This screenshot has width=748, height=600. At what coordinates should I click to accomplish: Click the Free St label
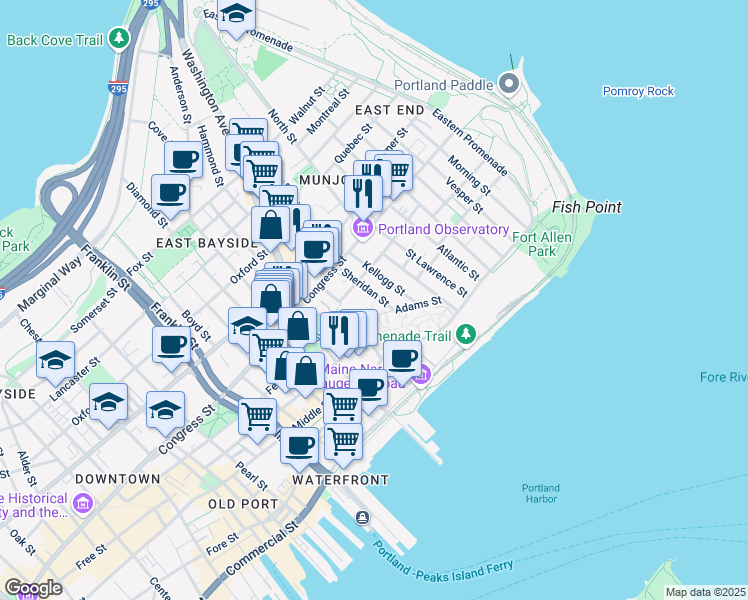coord(91,557)
